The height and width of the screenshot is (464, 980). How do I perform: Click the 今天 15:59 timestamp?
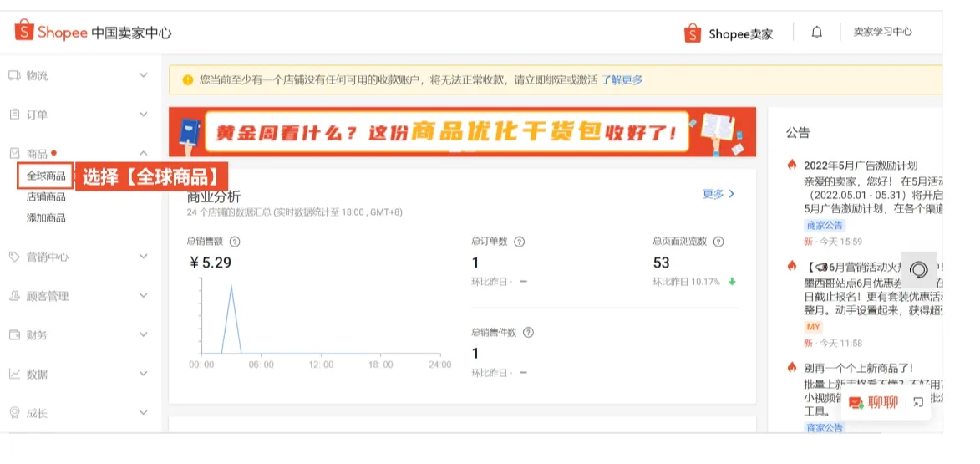[840, 242]
